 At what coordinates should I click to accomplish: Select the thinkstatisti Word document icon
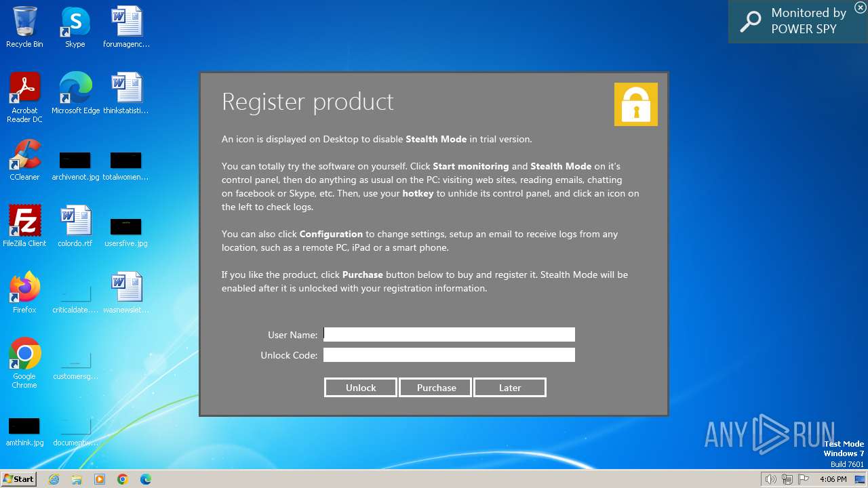coord(126,94)
